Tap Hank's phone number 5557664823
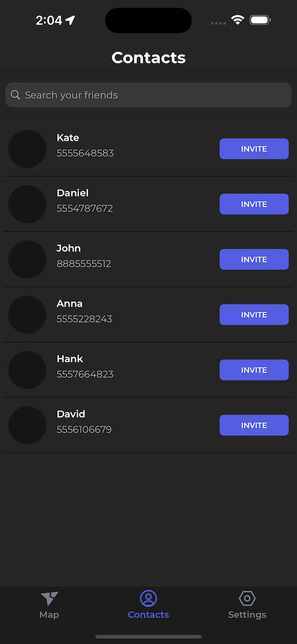297x644 pixels. point(85,374)
